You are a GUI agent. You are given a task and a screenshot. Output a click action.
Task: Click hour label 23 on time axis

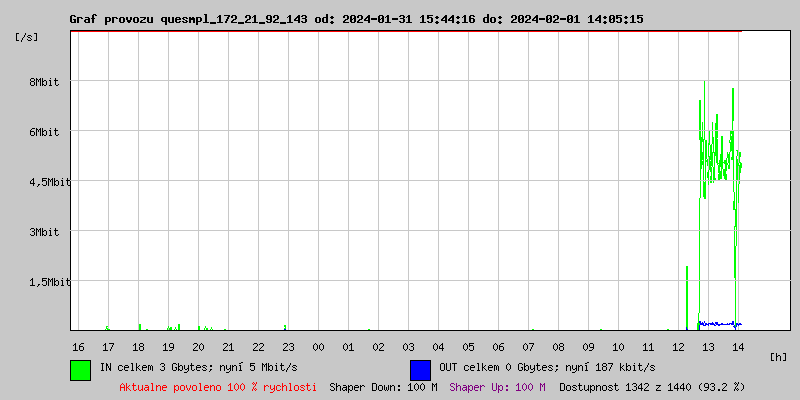288,347
